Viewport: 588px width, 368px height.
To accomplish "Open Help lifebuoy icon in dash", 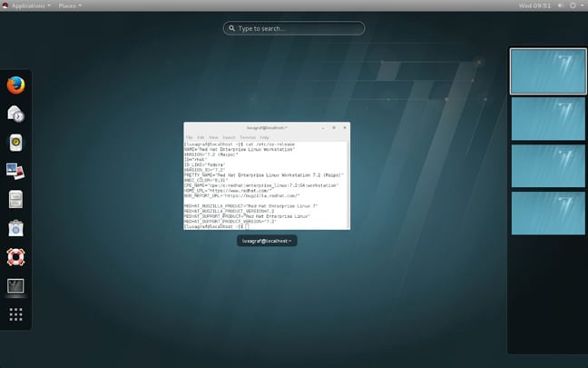I will point(15,257).
